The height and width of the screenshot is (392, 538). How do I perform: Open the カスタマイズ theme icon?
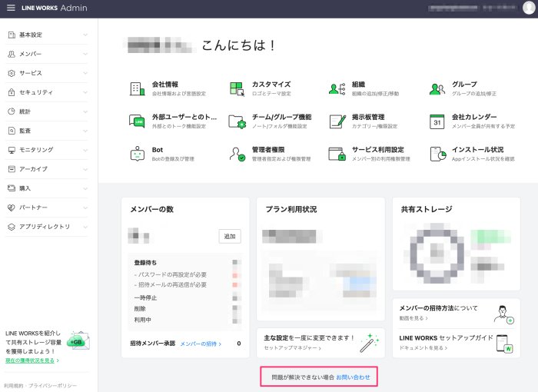tap(237, 89)
